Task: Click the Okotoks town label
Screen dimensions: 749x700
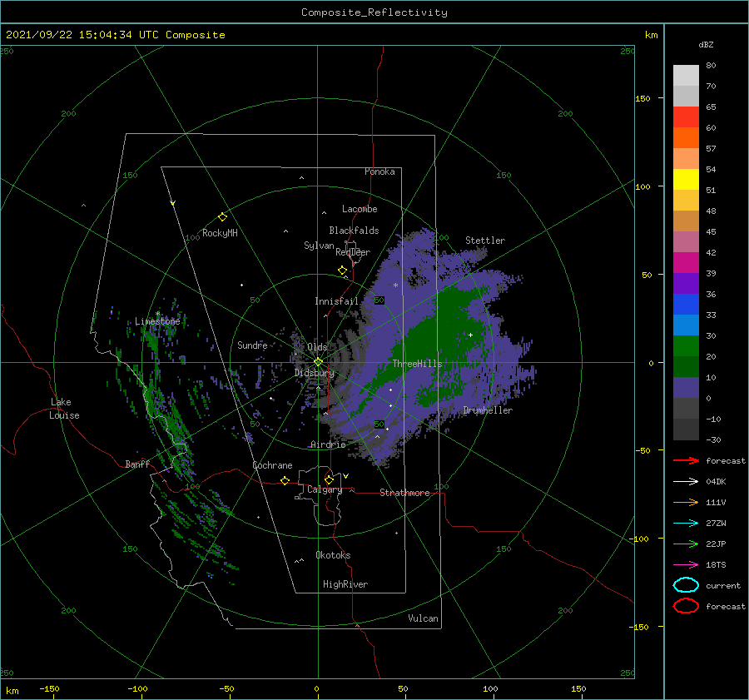Action: [333, 555]
